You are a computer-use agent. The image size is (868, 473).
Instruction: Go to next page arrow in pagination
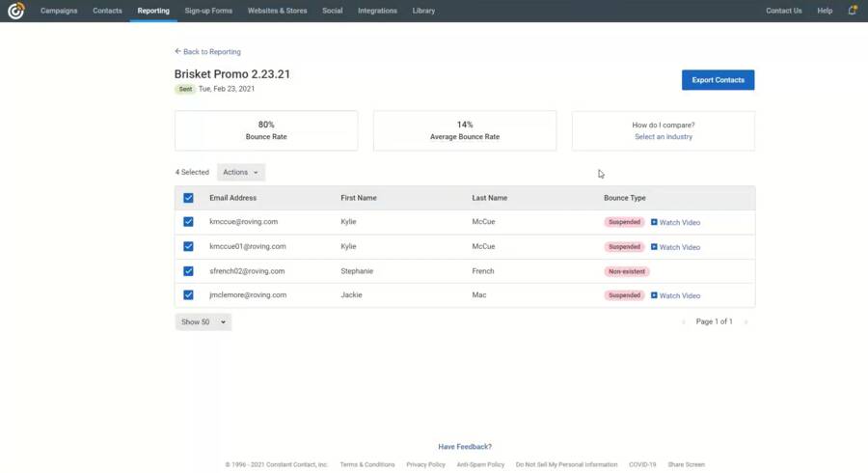coord(746,321)
